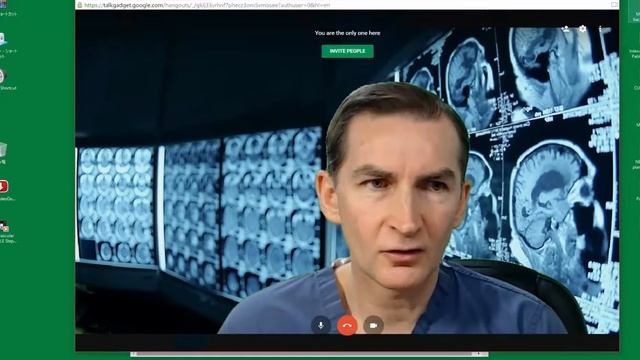This screenshot has width=640, height=360.
Task: Open the three-dot more options menu
Action: click(x=600, y=29)
